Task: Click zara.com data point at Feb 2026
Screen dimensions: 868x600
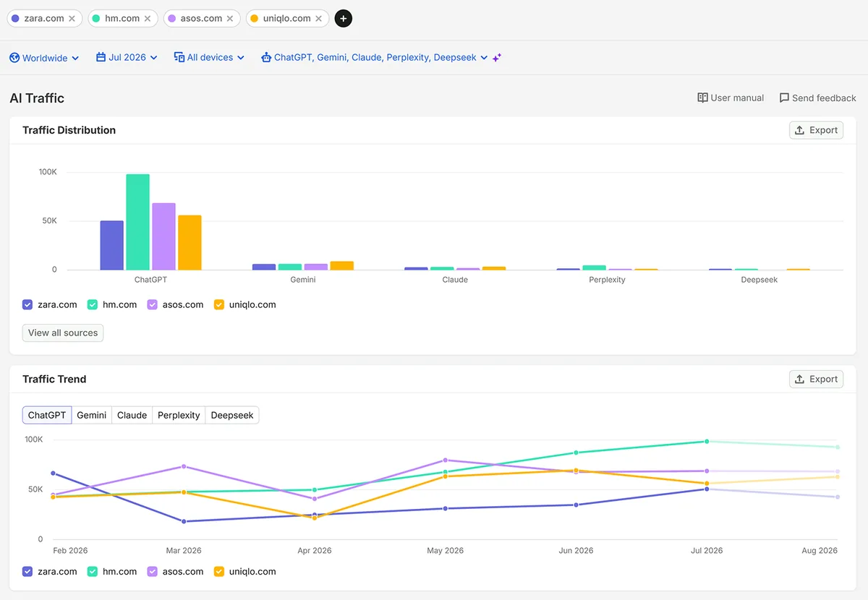Action: pos(54,473)
